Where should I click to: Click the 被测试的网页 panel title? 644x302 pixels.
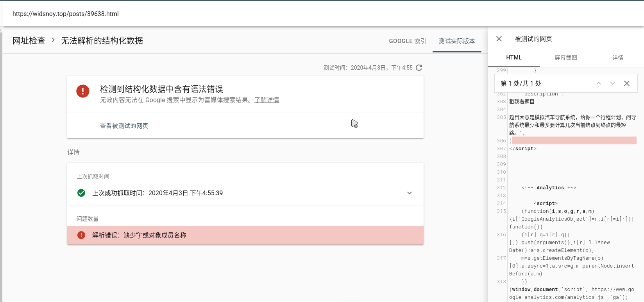tap(533, 39)
